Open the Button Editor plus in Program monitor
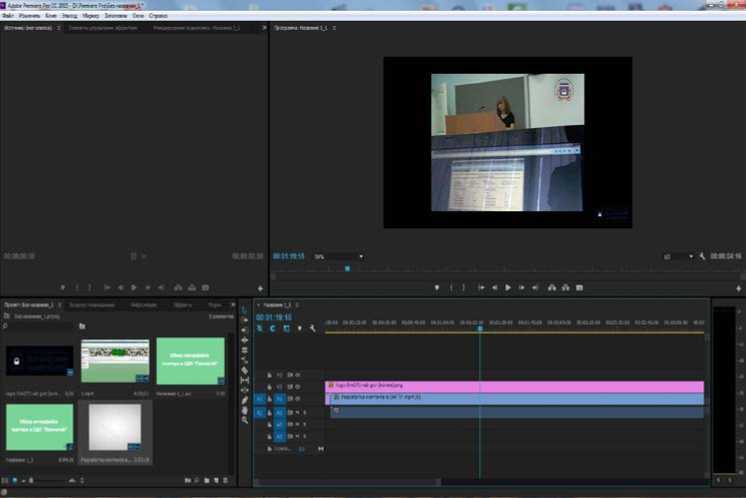The image size is (746, 498). pyautogui.click(x=738, y=288)
